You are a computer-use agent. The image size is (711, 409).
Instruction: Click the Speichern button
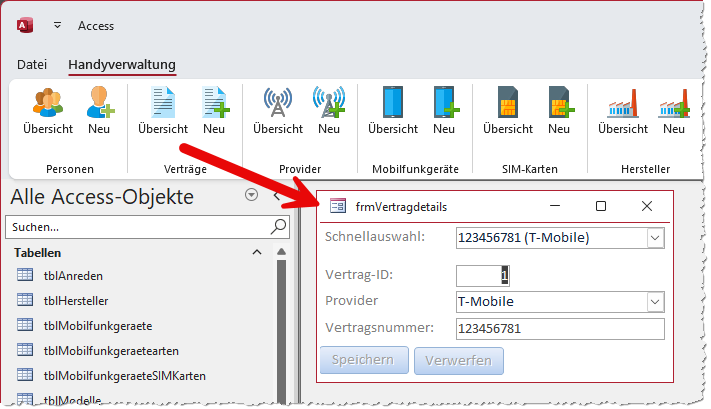pos(364,360)
